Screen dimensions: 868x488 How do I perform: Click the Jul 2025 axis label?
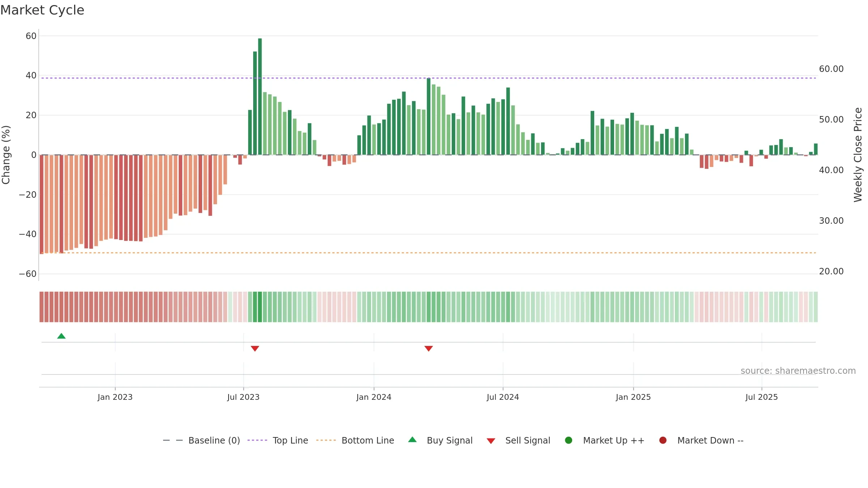[x=762, y=397]
